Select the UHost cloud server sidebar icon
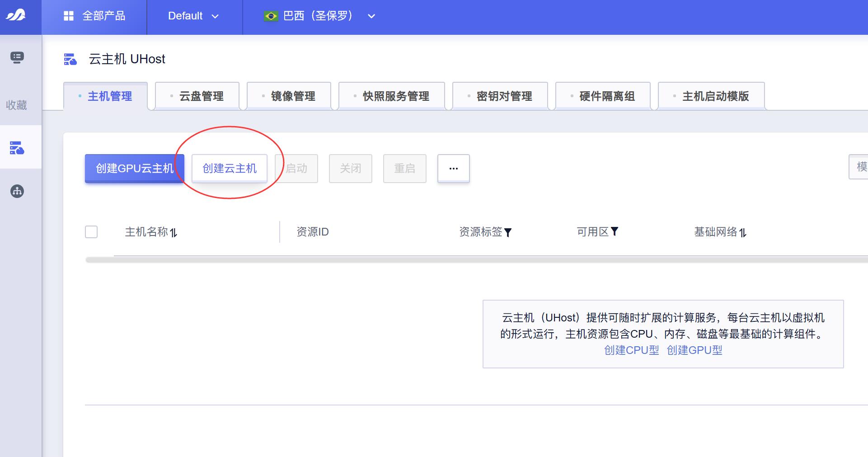This screenshot has width=868, height=457. tap(17, 148)
